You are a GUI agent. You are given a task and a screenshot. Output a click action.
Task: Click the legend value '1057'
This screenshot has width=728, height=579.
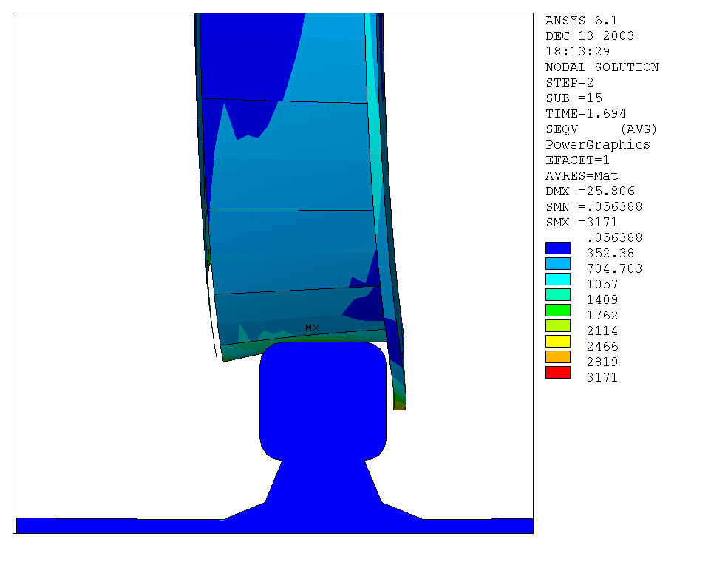[x=602, y=284]
